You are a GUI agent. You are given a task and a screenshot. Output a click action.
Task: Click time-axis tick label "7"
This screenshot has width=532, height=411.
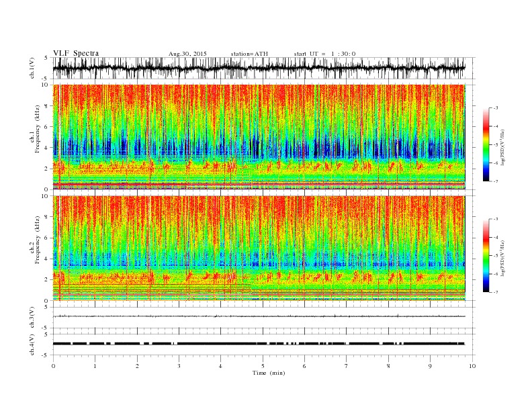pos(346,366)
